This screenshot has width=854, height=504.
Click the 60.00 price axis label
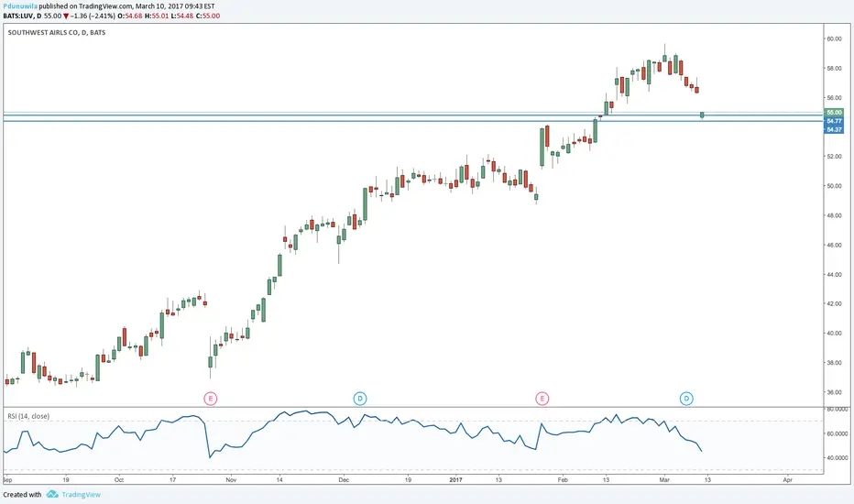pos(835,38)
